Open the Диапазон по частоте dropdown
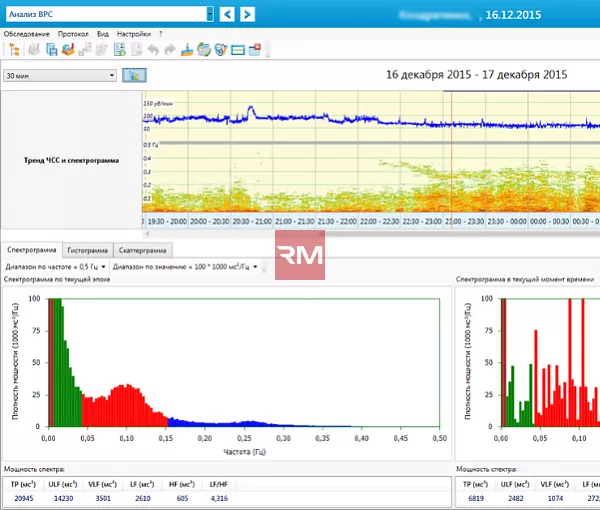The height and width of the screenshot is (510, 600). coord(55,267)
